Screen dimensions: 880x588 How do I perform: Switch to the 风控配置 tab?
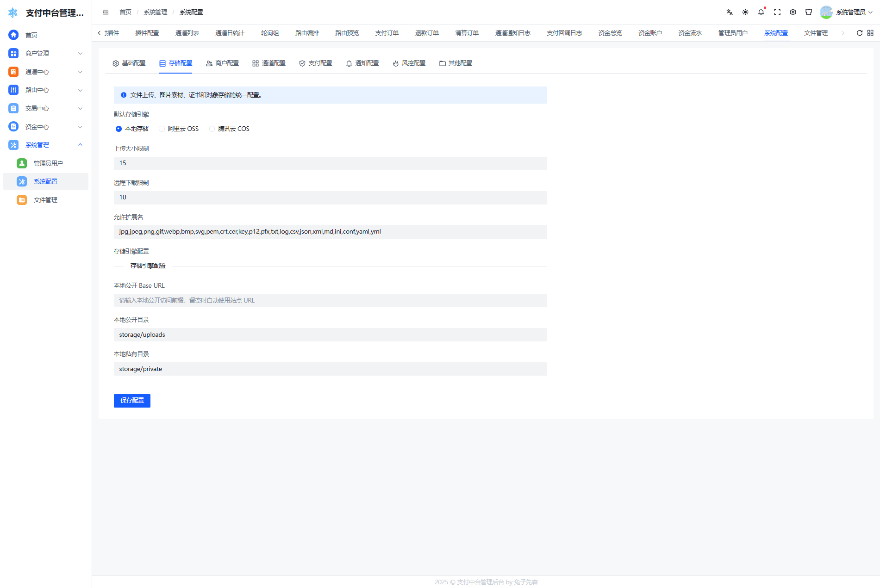[409, 63]
